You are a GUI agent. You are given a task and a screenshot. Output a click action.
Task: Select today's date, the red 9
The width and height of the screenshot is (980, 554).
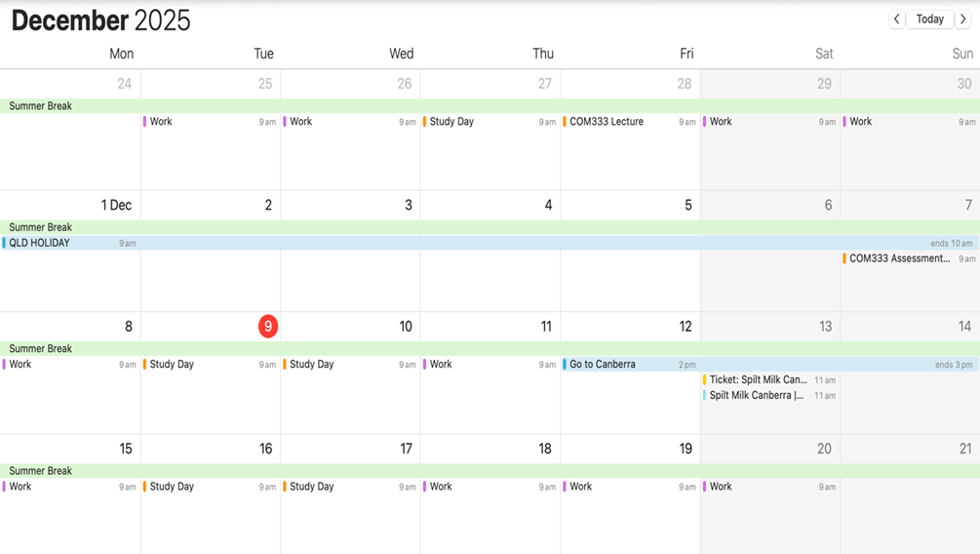268,327
